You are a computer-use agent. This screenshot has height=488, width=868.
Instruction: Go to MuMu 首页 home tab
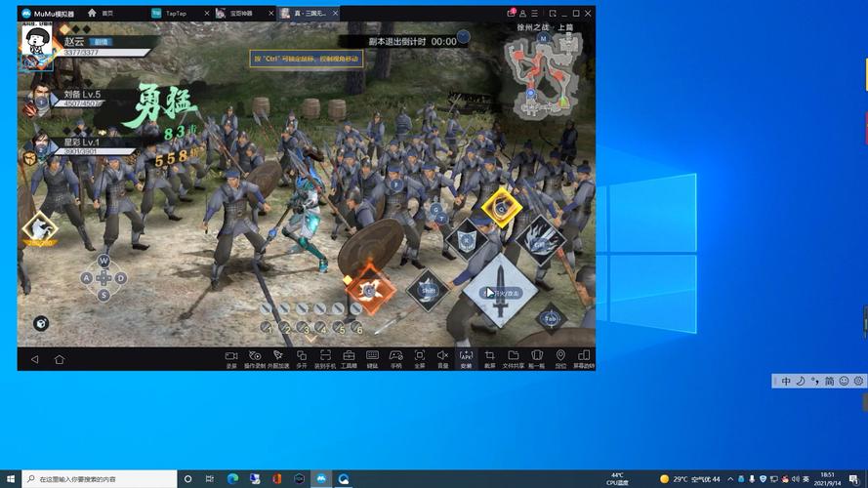[101, 13]
